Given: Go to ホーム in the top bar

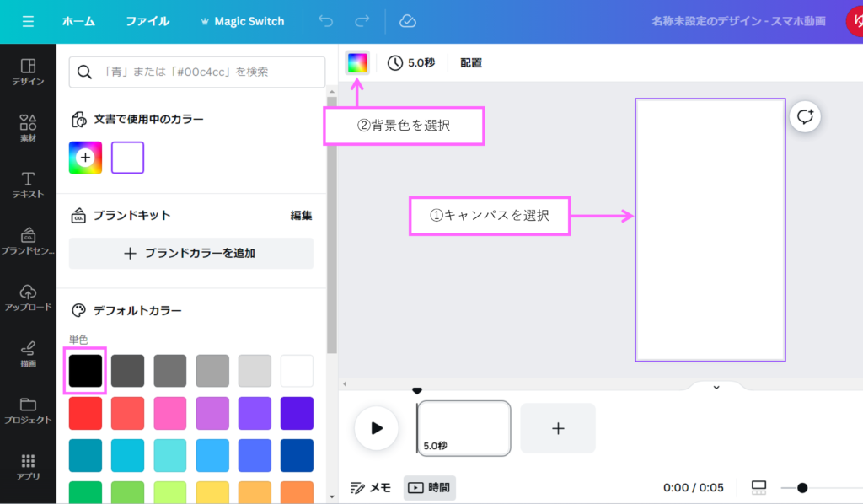Looking at the screenshot, I should click(78, 21).
